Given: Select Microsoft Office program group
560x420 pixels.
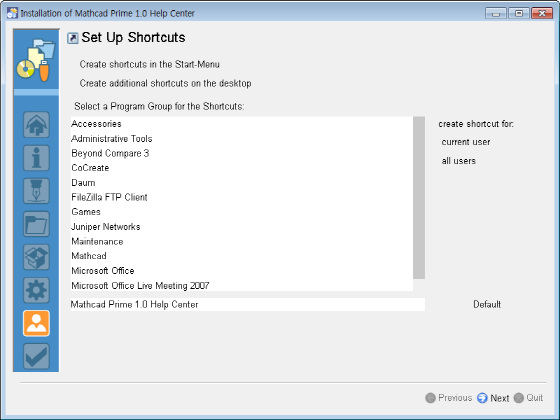Looking at the screenshot, I should pyautogui.click(x=242, y=271).
